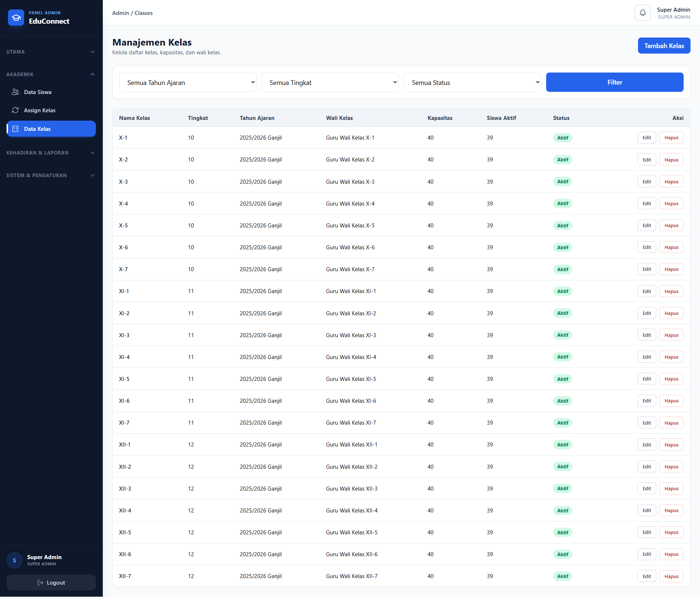
Task: Click the EduConnect graduation cap logo
Action: [16, 17]
